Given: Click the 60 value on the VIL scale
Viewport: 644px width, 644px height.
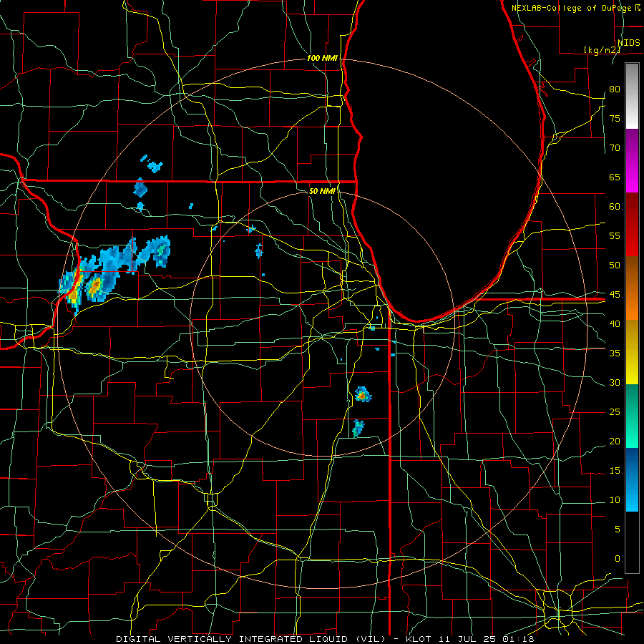Looking at the screenshot, I should tap(615, 207).
